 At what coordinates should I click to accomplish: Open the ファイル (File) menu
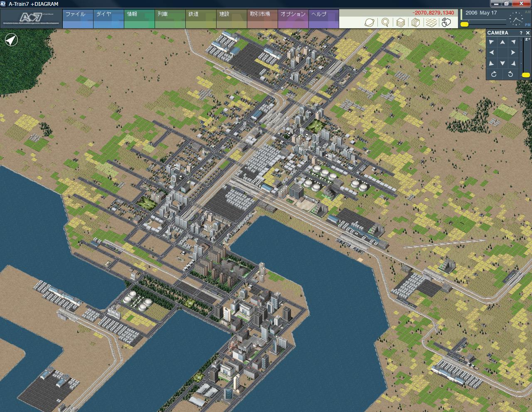tap(78, 19)
